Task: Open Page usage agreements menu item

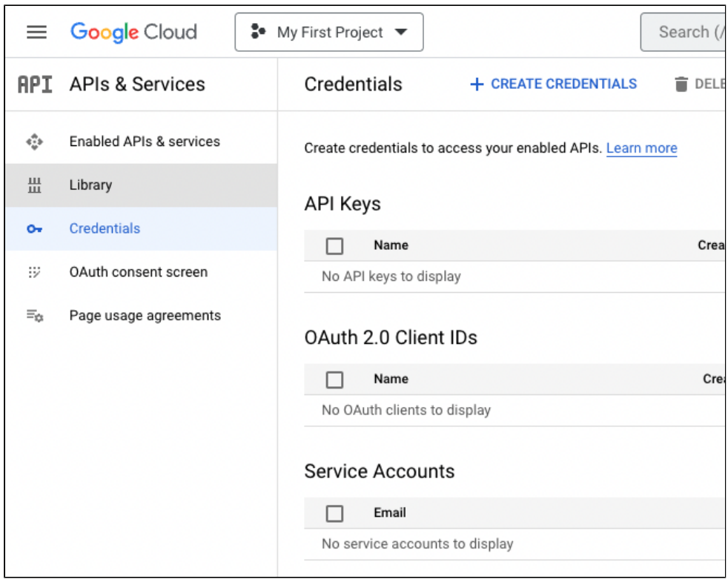Action: point(145,316)
